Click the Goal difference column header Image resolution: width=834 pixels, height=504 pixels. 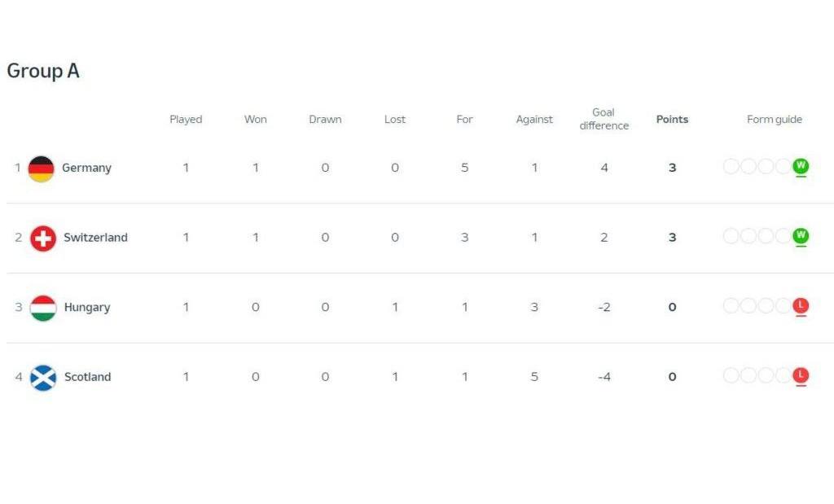click(x=604, y=119)
